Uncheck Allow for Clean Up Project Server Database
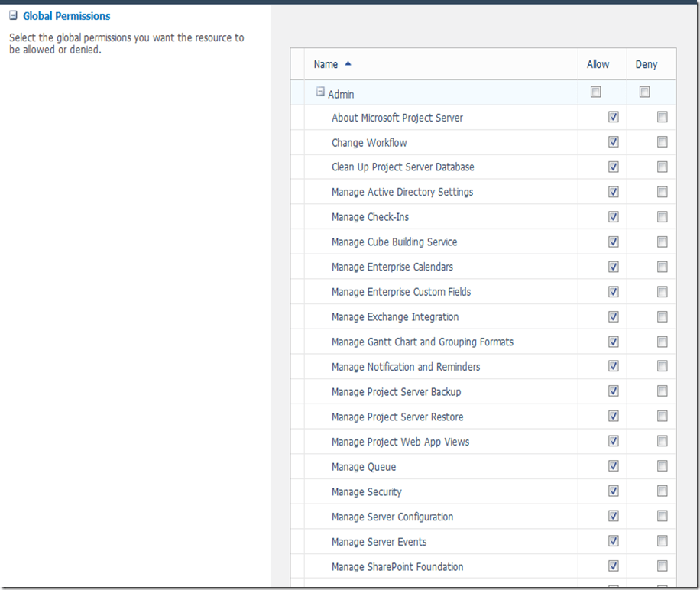700x590 pixels. point(613,167)
